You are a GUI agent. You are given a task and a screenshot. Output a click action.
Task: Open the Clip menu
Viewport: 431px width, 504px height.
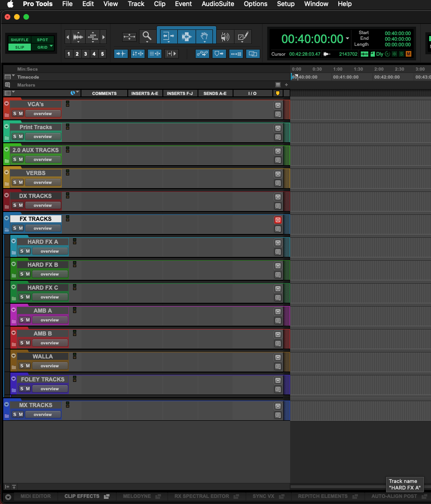coord(160,4)
